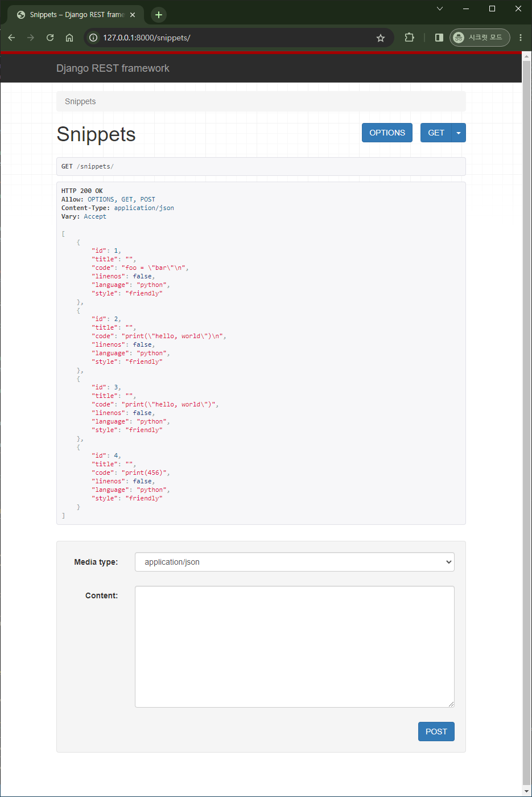The height and width of the screenshot is (797, 532).
Task: Open the Media type select box
Action: coord(295,562)
